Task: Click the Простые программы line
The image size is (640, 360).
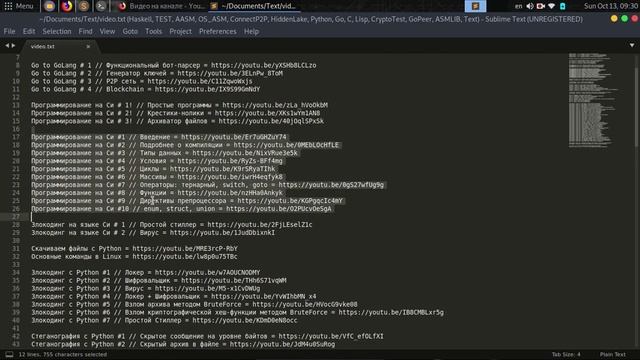Action: [x=179, y=105]
